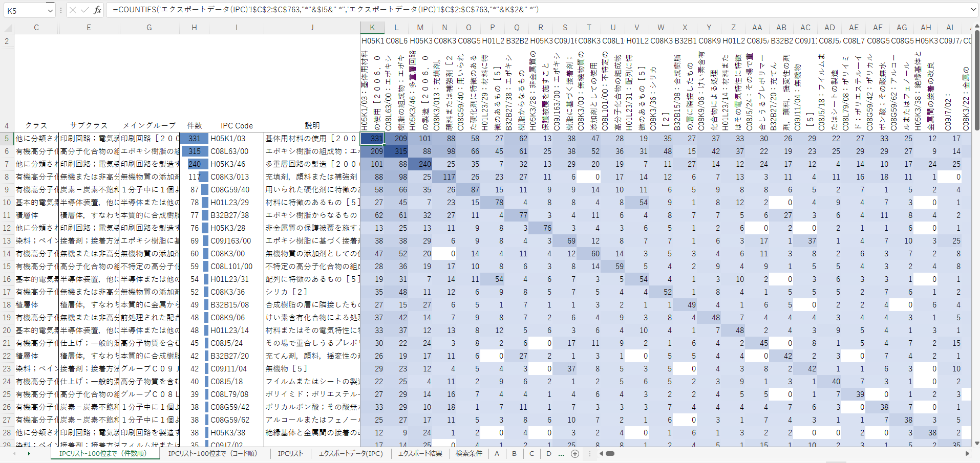Click the horizontal scrollbar right arrow
The image size is (980, 463).
point(967,454)
